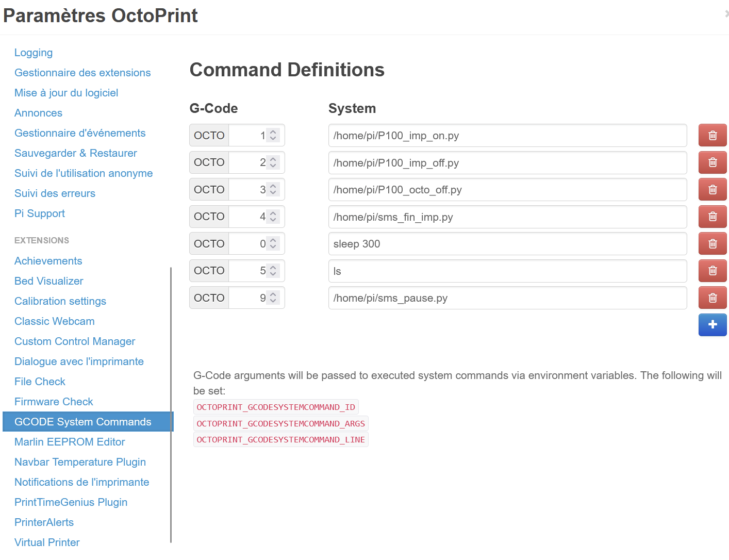This screenshot has width=729, height=560.
Task: Open the GCODE System Commands settings tab
Action: 83,422
